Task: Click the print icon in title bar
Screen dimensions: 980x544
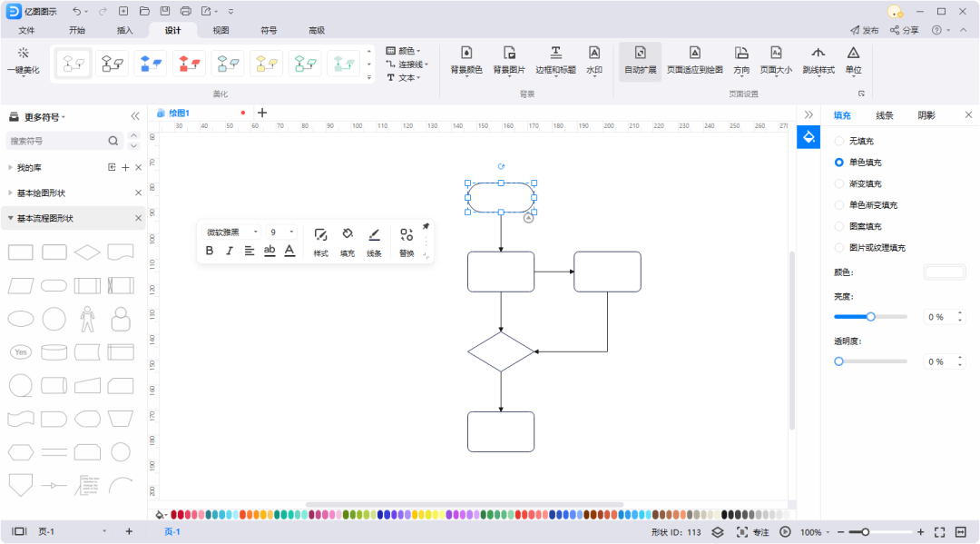Action: click(186, 11)
